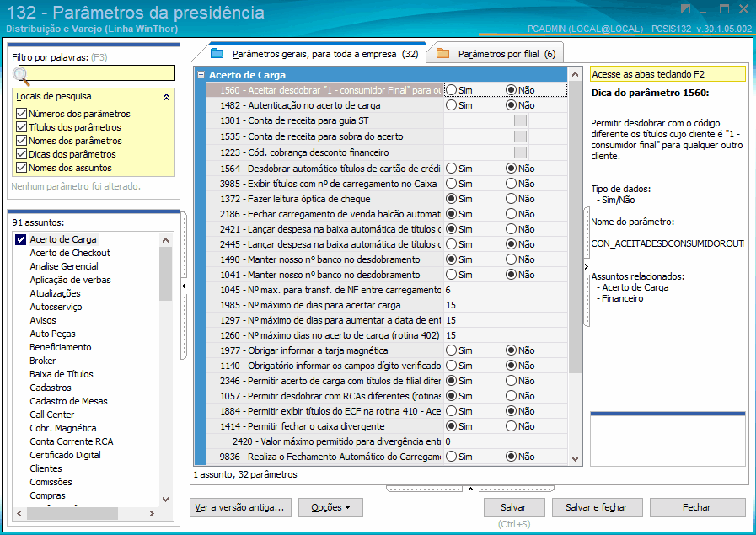This screenshot has height=535, width=756.
Task: Select Aplicação de verbas subject
Action: coord(71,280)
